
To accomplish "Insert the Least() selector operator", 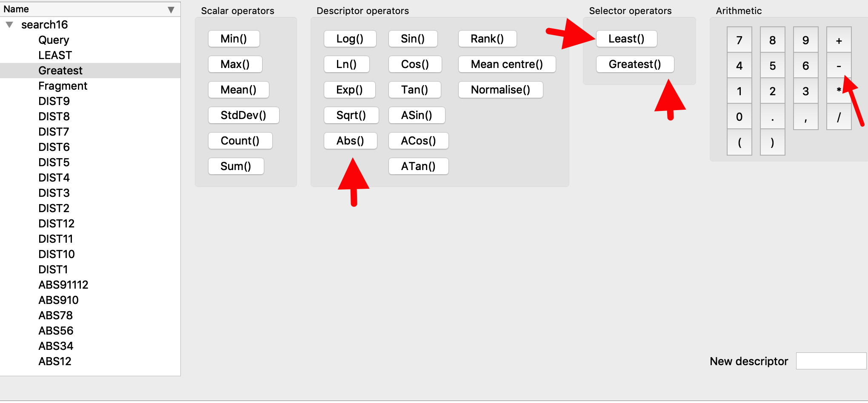I will pos(626,39).
